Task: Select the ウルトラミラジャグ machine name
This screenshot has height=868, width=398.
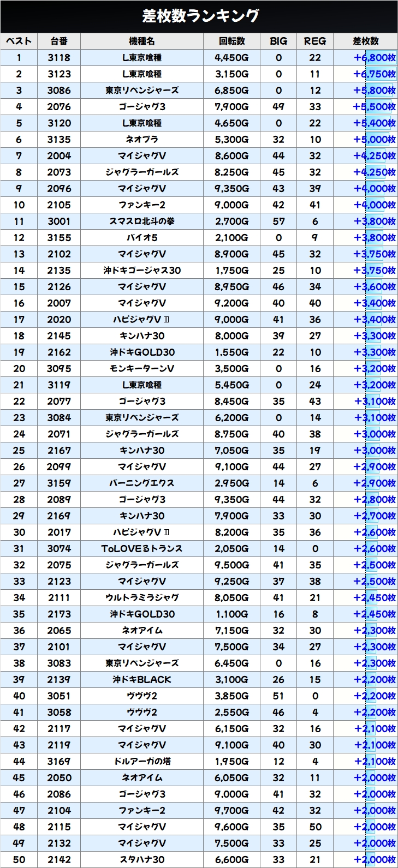Action: pyautogui.click(x=142, y=598)
